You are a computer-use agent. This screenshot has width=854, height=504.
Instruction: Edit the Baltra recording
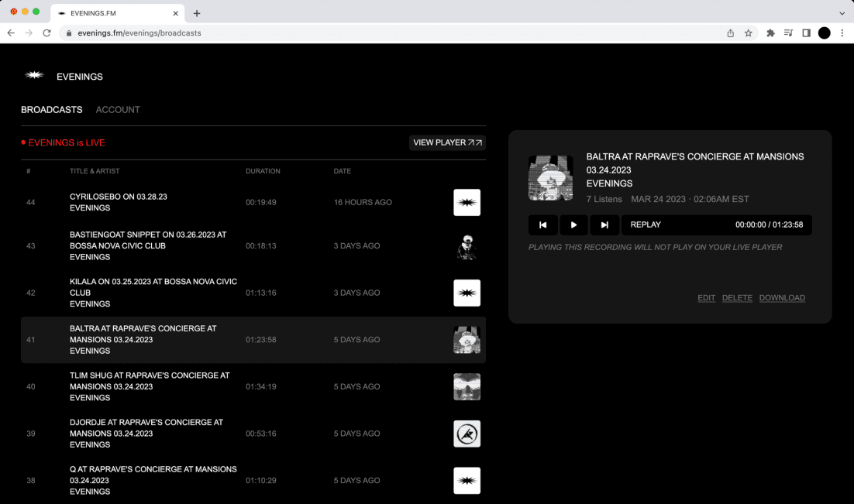tap(707, 298)
